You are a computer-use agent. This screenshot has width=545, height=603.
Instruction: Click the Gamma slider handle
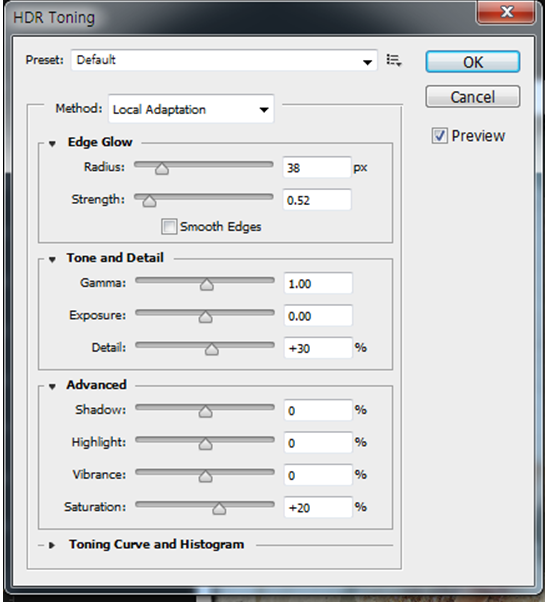pos(207,285)
